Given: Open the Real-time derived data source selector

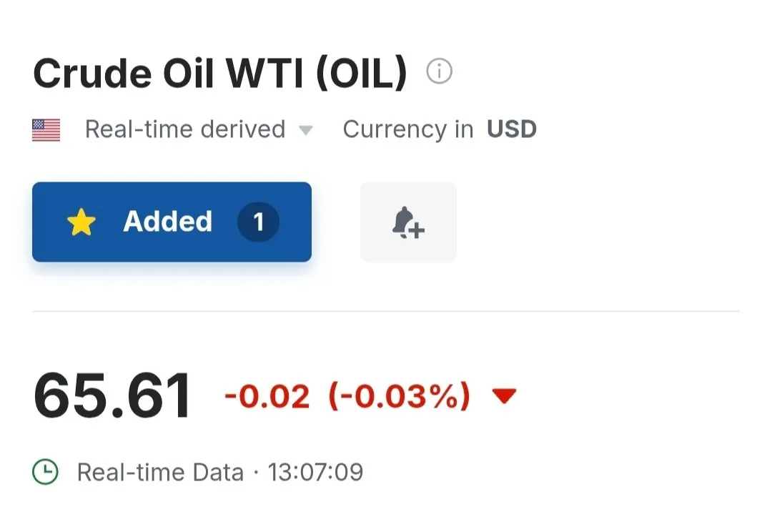Looking at the screenshot, I should 185,129.
